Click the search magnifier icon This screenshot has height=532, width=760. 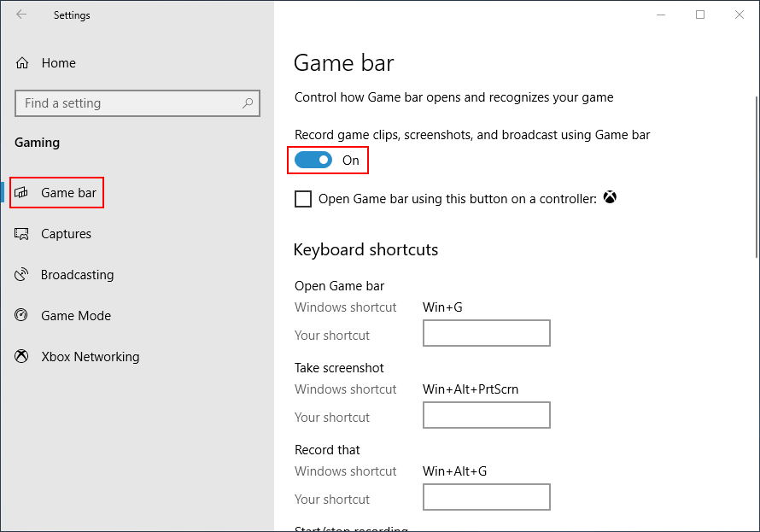point(248,103)
